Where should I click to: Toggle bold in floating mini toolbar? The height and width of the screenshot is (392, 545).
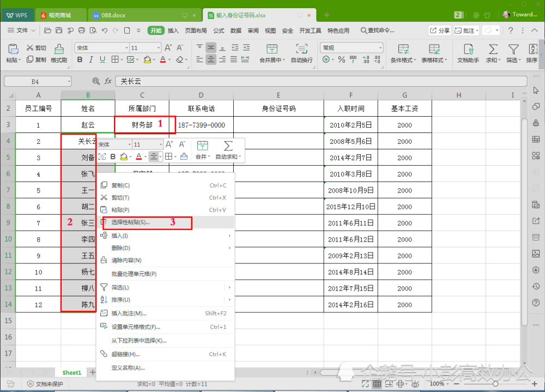113,156
